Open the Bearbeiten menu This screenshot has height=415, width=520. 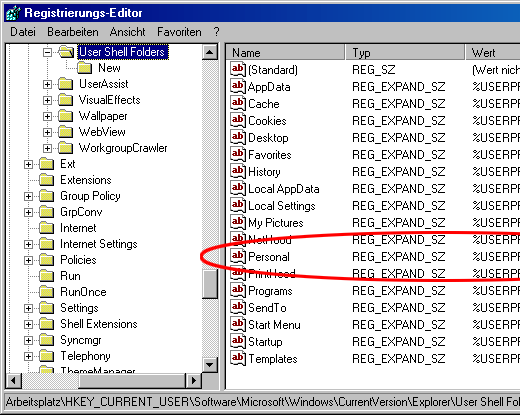click(73, 32)
